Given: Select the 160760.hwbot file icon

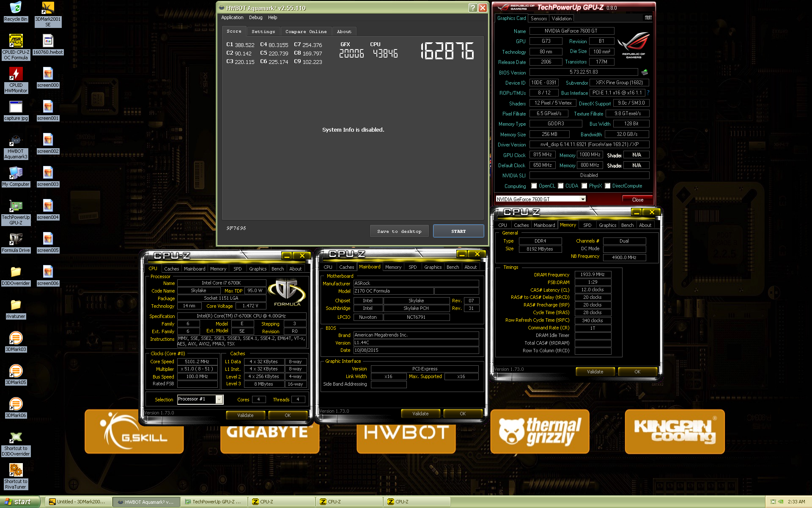Looking at the screenshot, I should coord(48,45).
